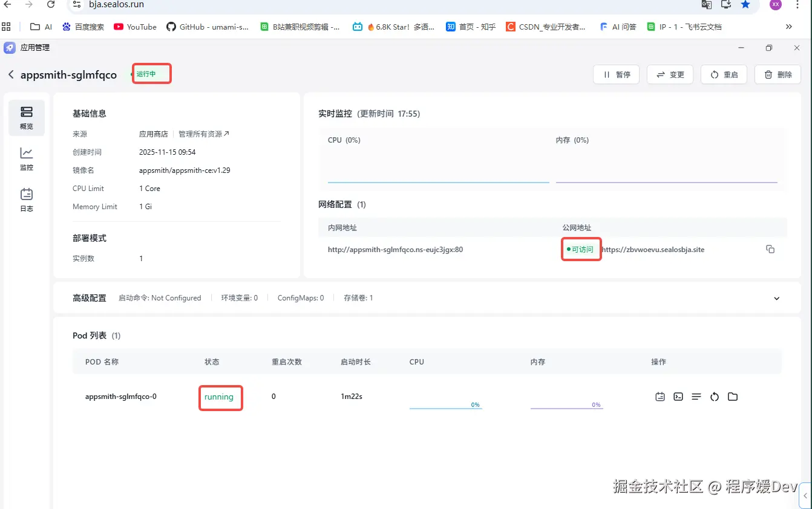Open the GitHub - umami-s... bookmark

[208, 27]
